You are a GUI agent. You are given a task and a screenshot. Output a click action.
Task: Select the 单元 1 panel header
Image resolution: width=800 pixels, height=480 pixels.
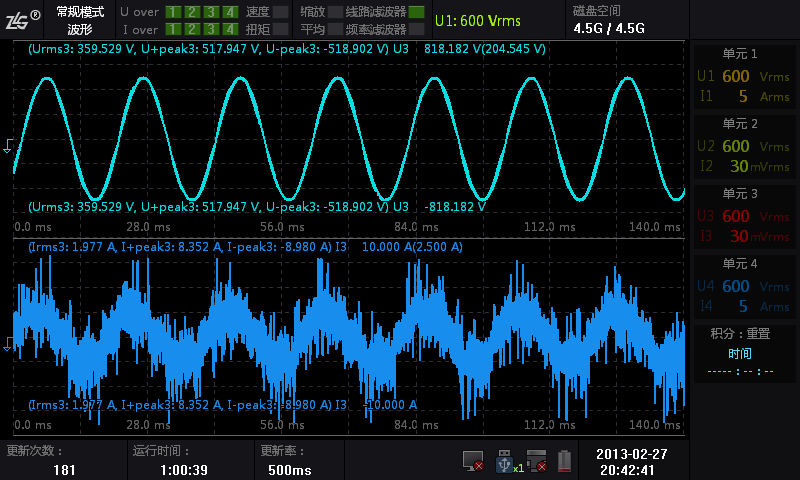(740, 54)
